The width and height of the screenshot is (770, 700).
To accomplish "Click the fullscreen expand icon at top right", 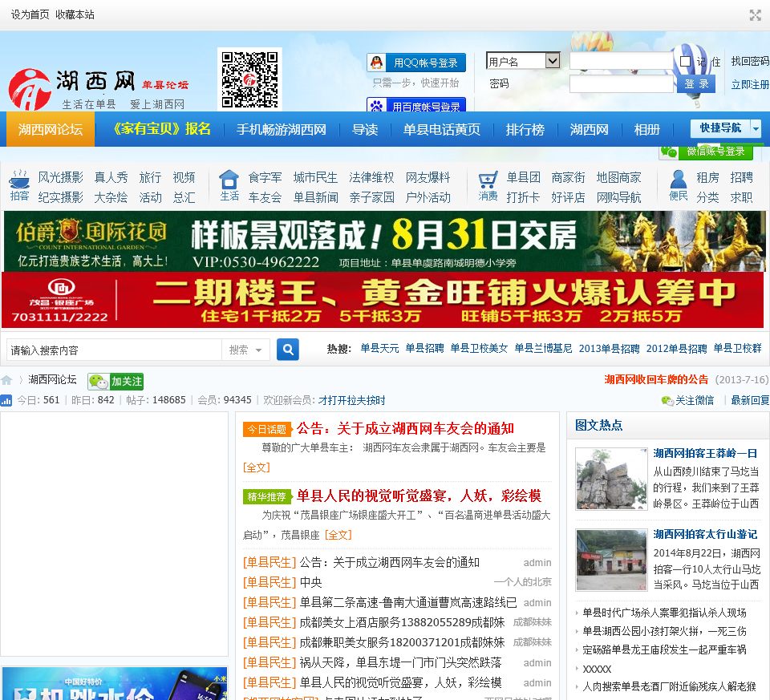I will point(756,15).
